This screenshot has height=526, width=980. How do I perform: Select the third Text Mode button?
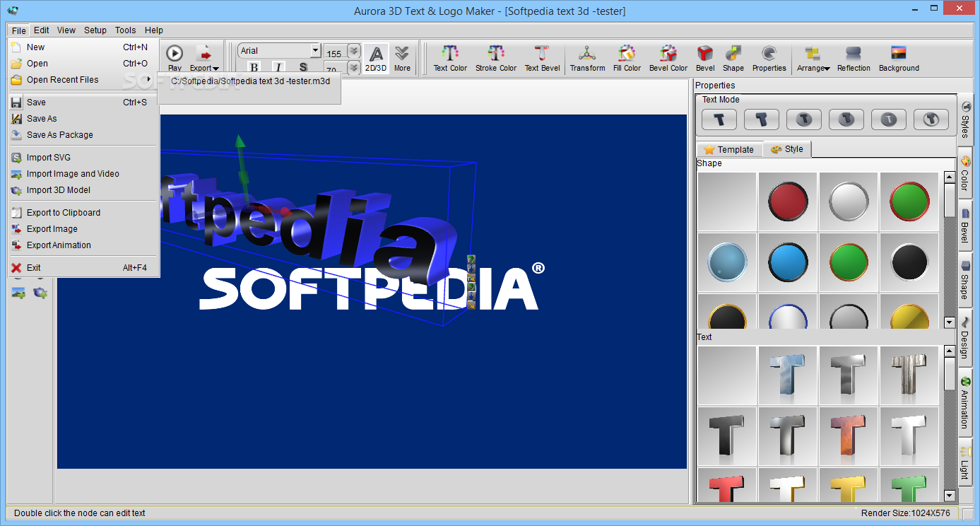804,119
